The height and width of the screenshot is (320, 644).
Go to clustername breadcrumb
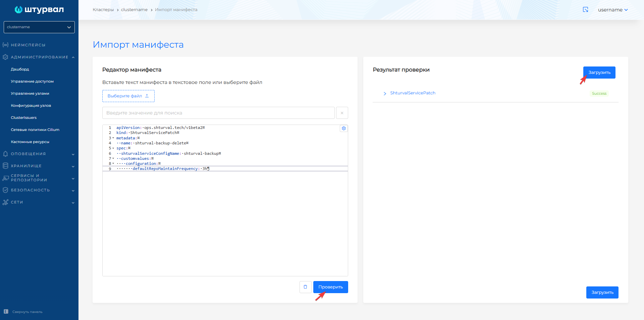tap(134, 10)
